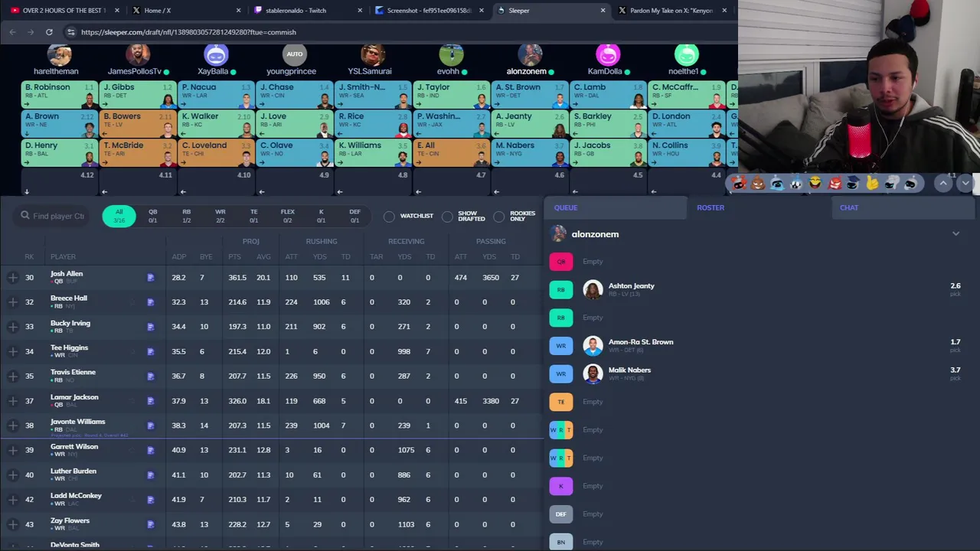The width and height of the screenshot is (980, 551).
Task: Filter players by K position
Action: click(321, 217)
